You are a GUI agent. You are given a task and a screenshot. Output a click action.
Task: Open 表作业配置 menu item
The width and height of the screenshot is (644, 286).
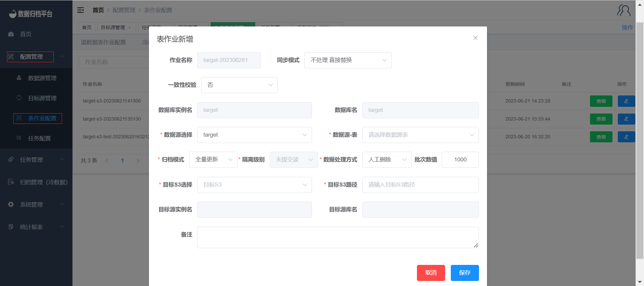pyautogui.click(x=36, y=118)
